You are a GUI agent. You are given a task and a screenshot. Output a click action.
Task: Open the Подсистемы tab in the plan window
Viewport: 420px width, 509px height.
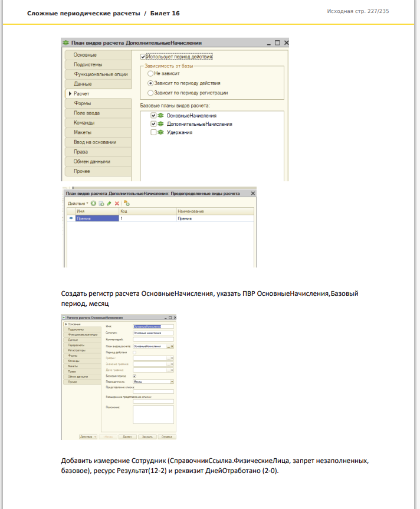click(x=98, y=64)
